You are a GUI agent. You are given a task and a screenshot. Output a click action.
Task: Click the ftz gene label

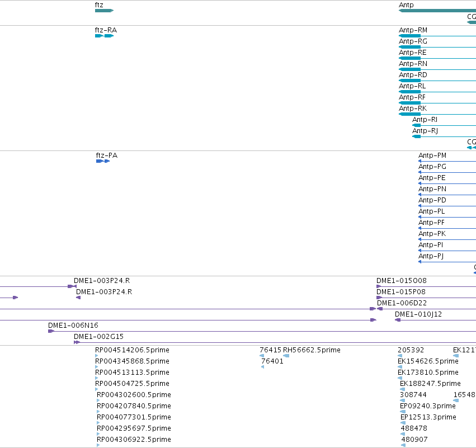point(99,5)
